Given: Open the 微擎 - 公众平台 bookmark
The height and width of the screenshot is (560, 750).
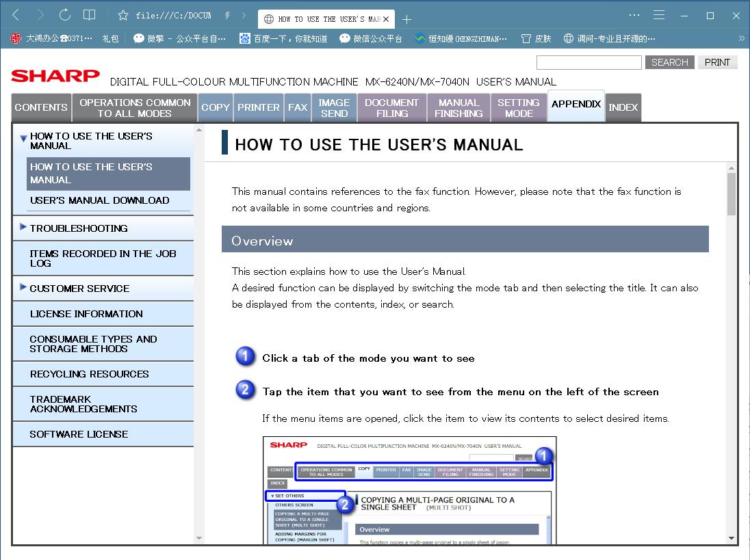Looking at the screenshot, I should pos(179,38).
